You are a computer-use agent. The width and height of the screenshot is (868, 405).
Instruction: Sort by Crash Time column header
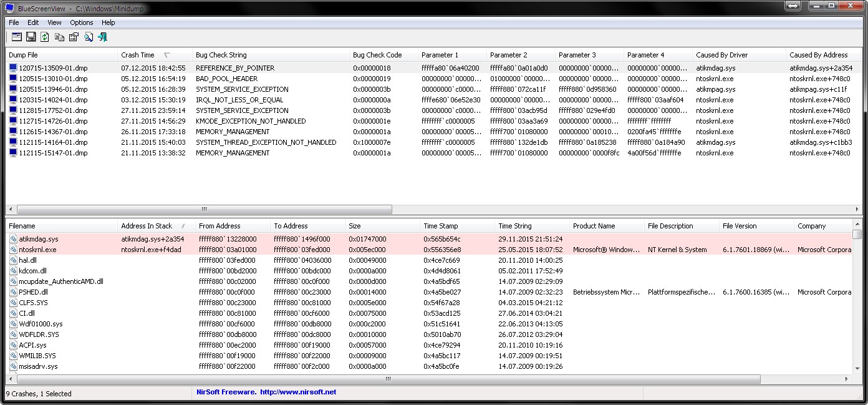pos(155,55)
